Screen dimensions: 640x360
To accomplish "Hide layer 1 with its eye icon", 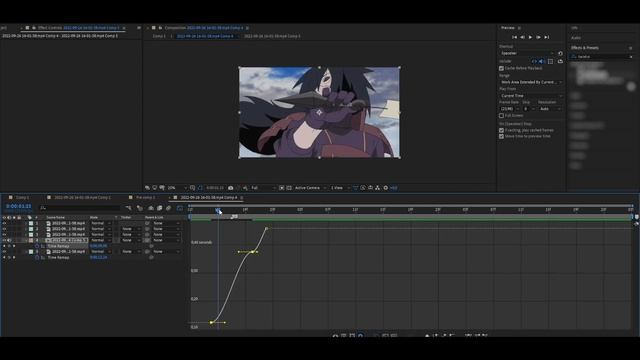I will pyautogui.click(x=4, y=223).
